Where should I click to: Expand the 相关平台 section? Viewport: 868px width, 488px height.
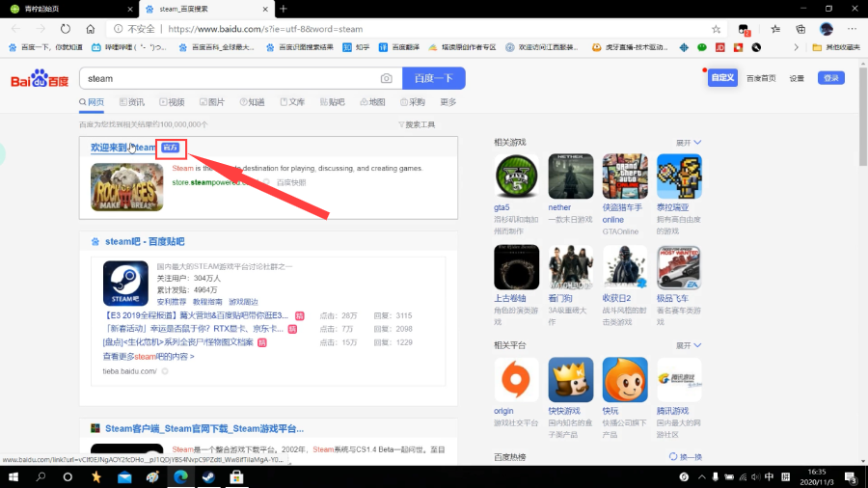[x=688, y=345]
